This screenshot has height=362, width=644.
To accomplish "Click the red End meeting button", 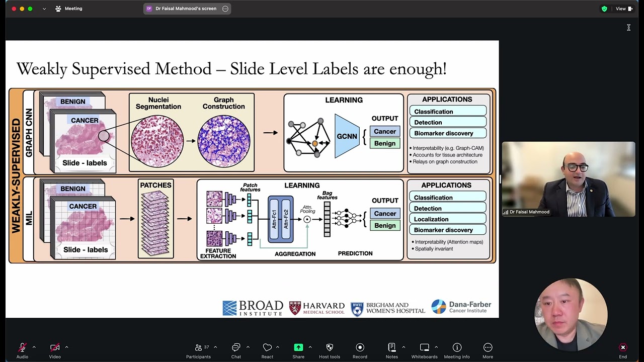I will [x=623, y=347].
